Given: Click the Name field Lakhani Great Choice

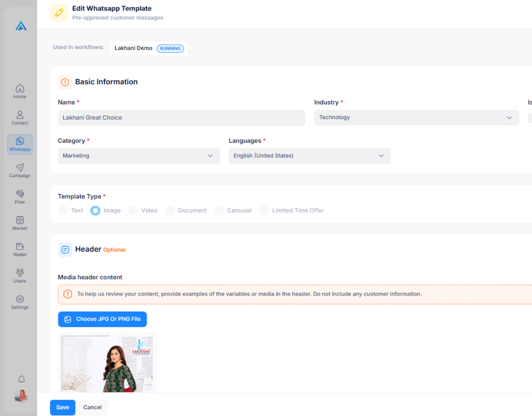Looking at the screenshot, I should pyautogui.click(x=181, y=117).
